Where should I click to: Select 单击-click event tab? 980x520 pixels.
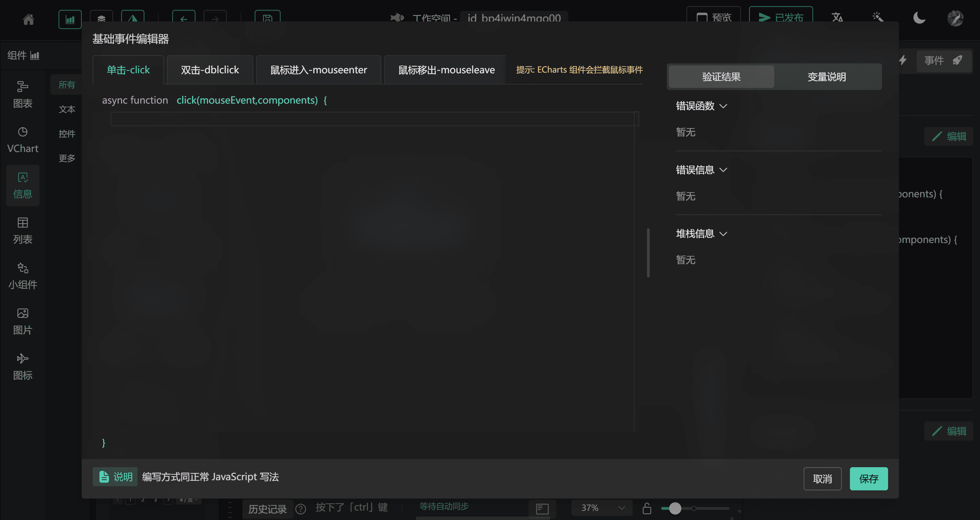point(128,70)
